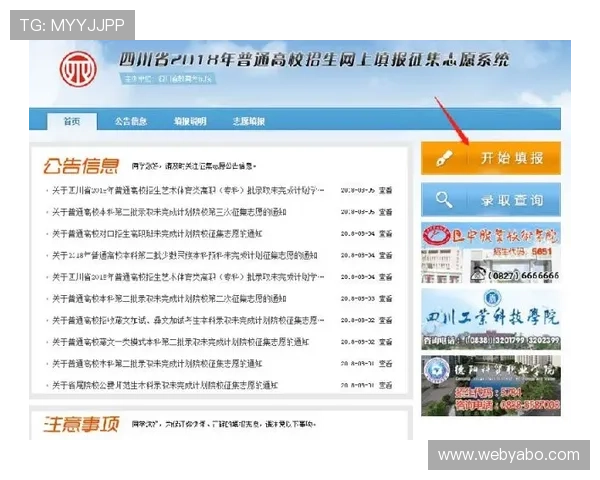600x480 pixels.
Task: Open the 公告信息 navigation tab
Action: (131, 121)
